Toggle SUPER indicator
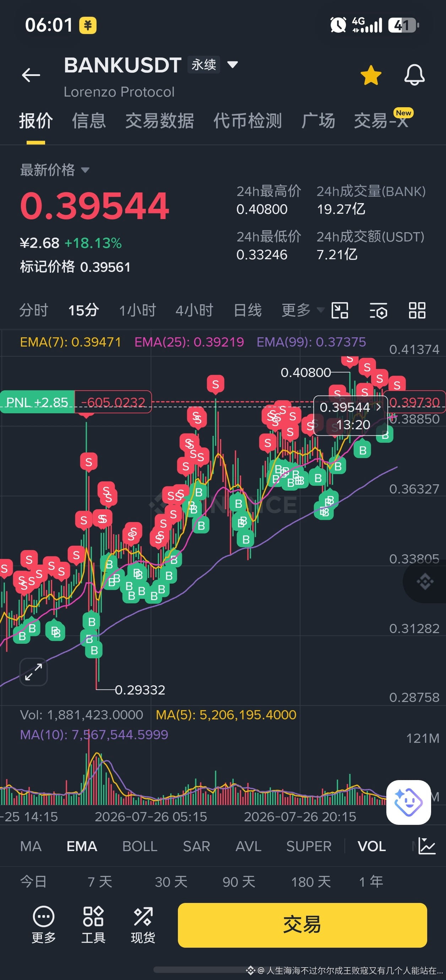446x980 pixels. click(x=309, y=846)
